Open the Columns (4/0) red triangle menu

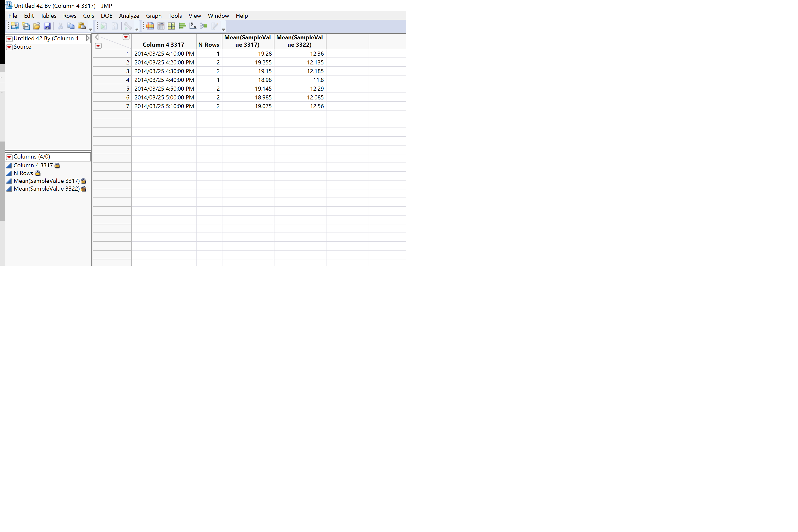click(9, 157)
